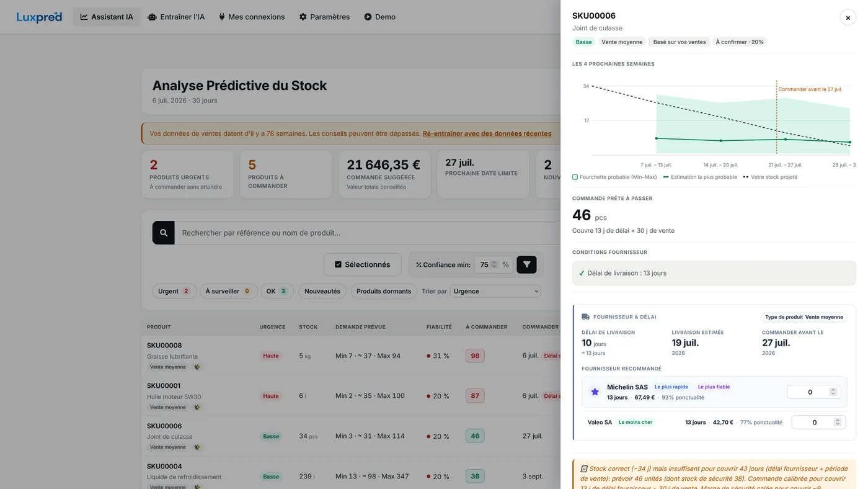Click the Basse tag in the detail panel
This screenshot has width=868, height=489.
click(x=583, y=42)
